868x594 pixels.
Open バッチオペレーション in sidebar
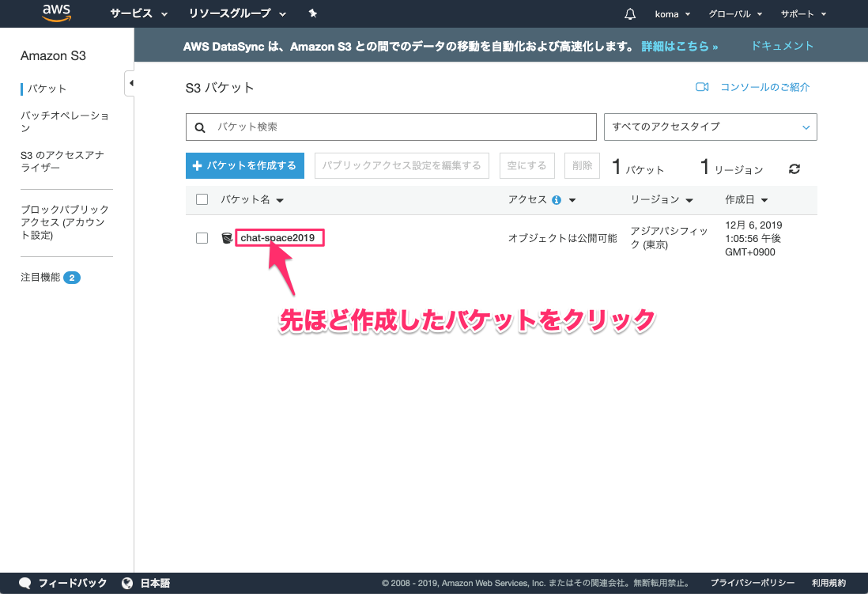[x=65, y=122]
